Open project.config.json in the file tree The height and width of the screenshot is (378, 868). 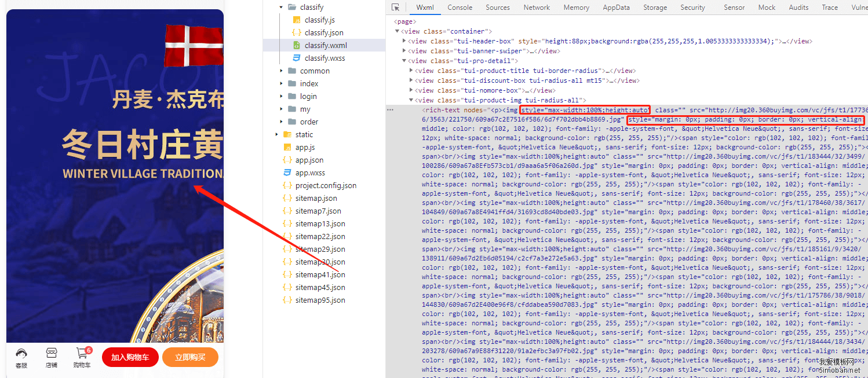click(326, 186)
